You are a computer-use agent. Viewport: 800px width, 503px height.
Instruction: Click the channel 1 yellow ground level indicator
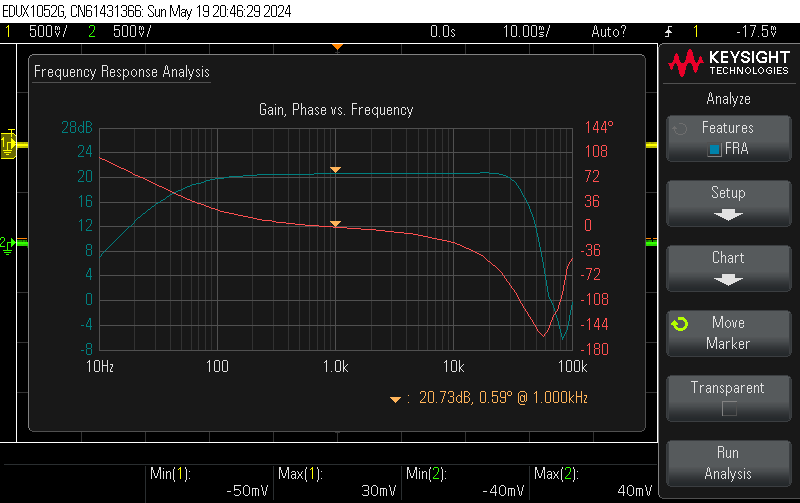[x=8, y=144]
